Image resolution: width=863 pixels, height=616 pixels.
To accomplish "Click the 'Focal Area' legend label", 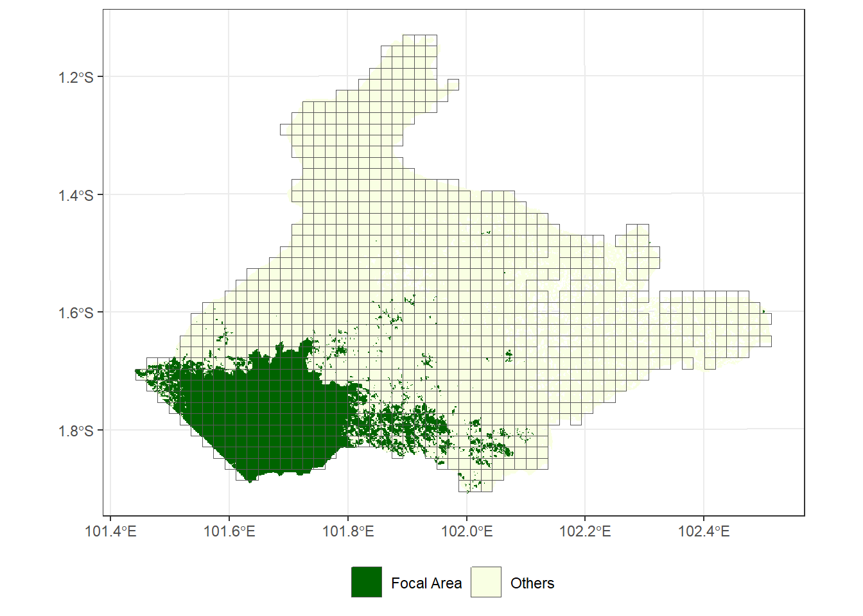I will click(x=426, y=583).
